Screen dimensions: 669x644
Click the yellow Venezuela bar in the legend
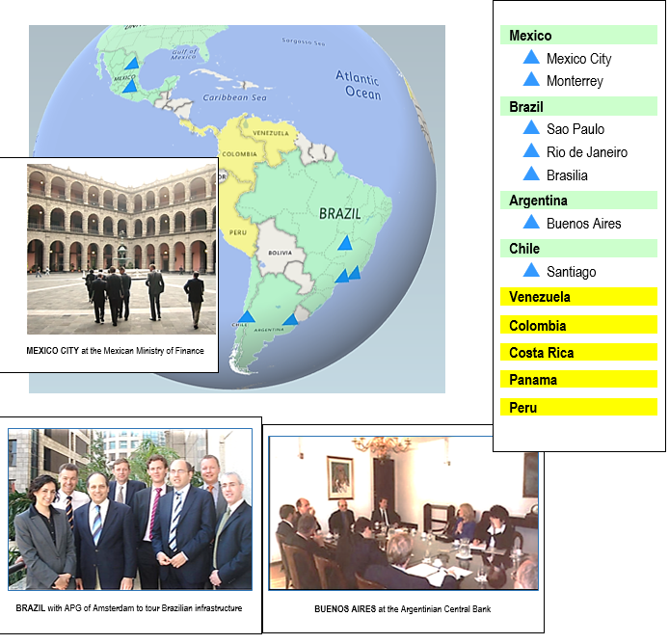tap(578, 297)
